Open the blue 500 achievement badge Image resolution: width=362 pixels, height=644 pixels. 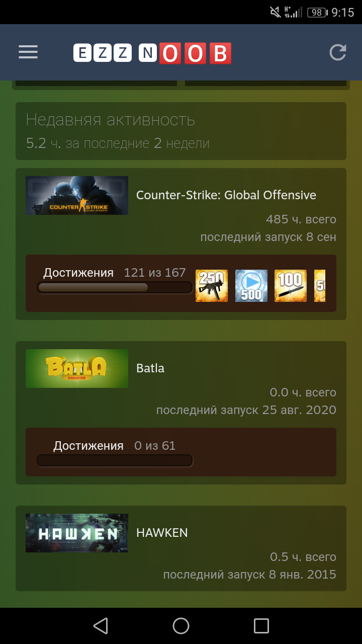(x=251, y=286)
